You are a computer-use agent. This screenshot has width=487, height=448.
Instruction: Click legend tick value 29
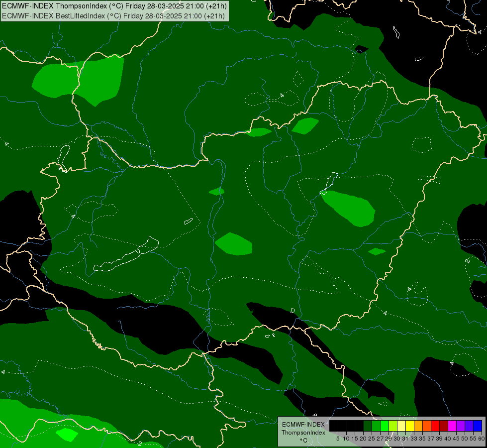(389, 439)
